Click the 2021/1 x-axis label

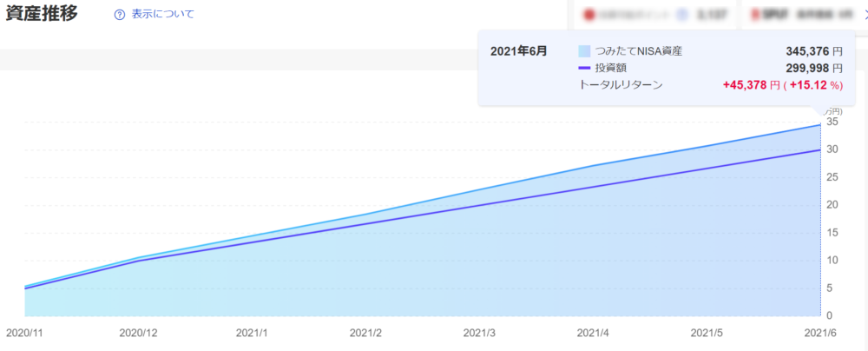[252, 333]
